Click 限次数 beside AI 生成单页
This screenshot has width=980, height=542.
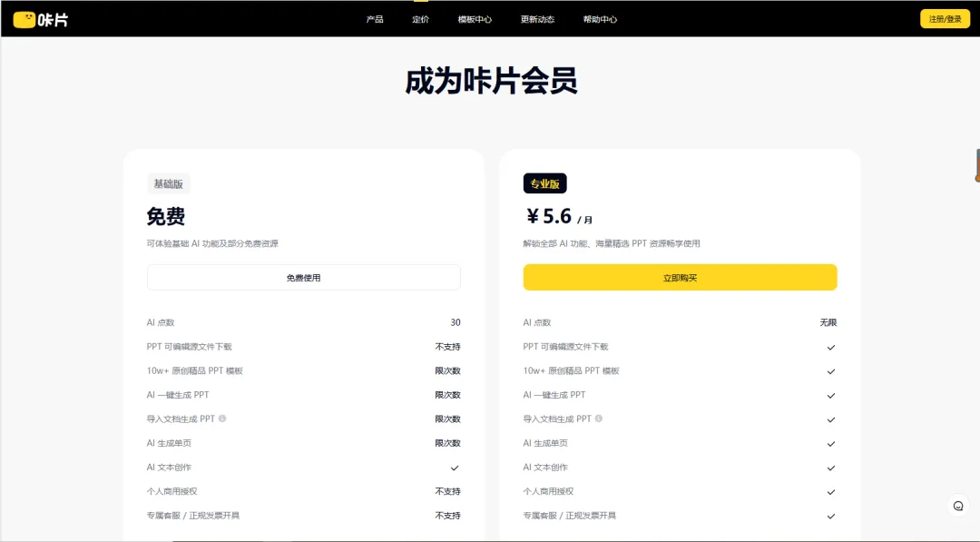coord(448,443)
